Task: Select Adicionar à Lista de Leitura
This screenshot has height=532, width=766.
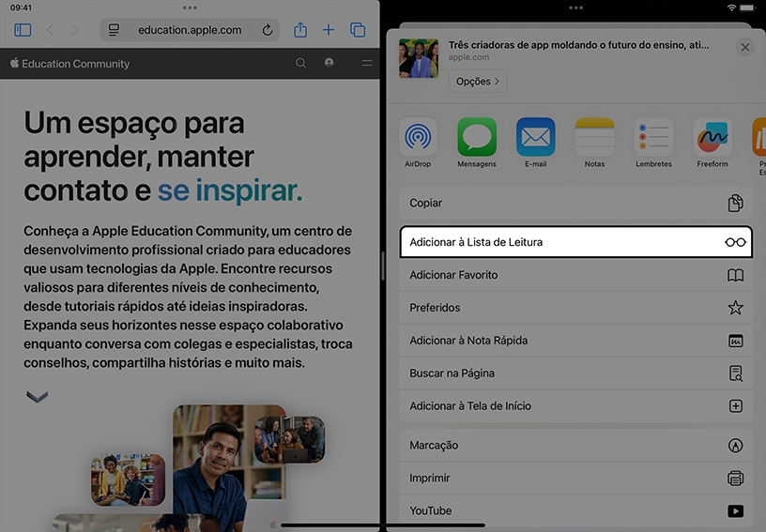Action: [x=576, y=242]
